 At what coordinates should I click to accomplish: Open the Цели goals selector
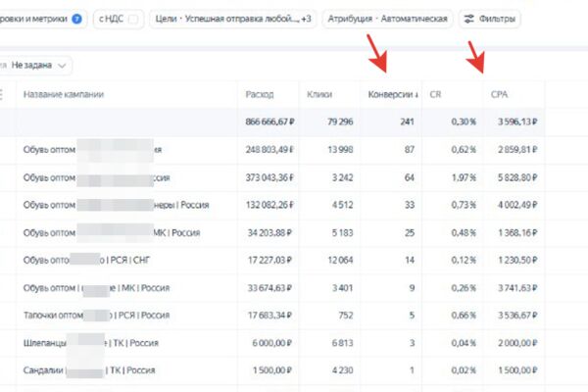[x=233, y=19]
